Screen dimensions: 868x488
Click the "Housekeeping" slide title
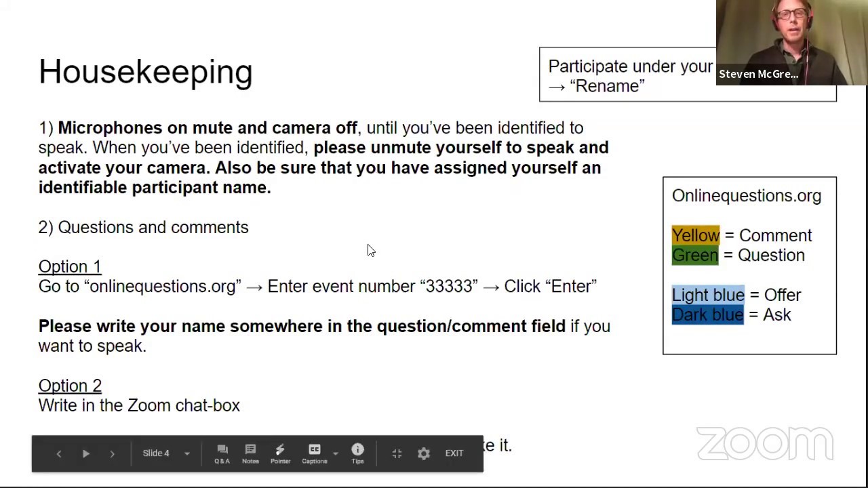coord(145,72)
